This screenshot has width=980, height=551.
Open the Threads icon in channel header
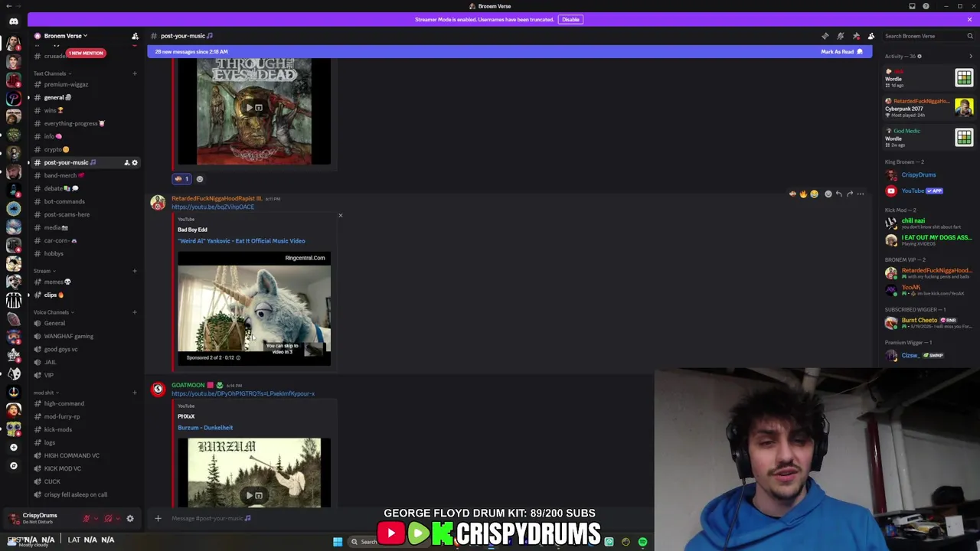(825, 36)
